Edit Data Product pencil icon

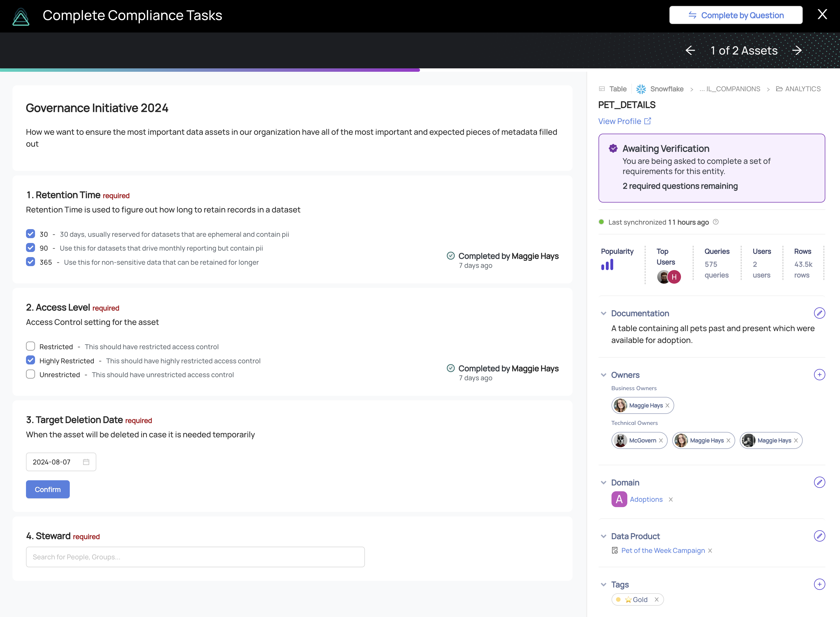coord(819,536)
